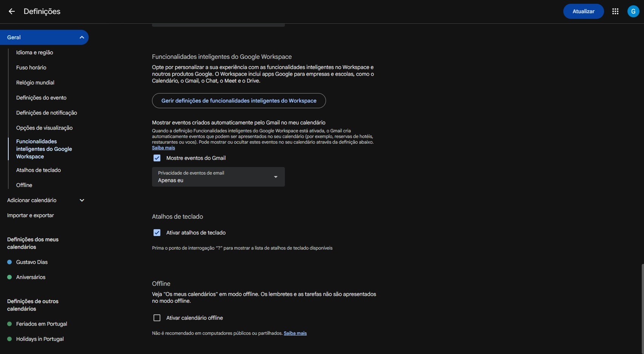Screen dimensions: 644x354
Task: Expand Adicionar calendário section
Action: point(81,200)
